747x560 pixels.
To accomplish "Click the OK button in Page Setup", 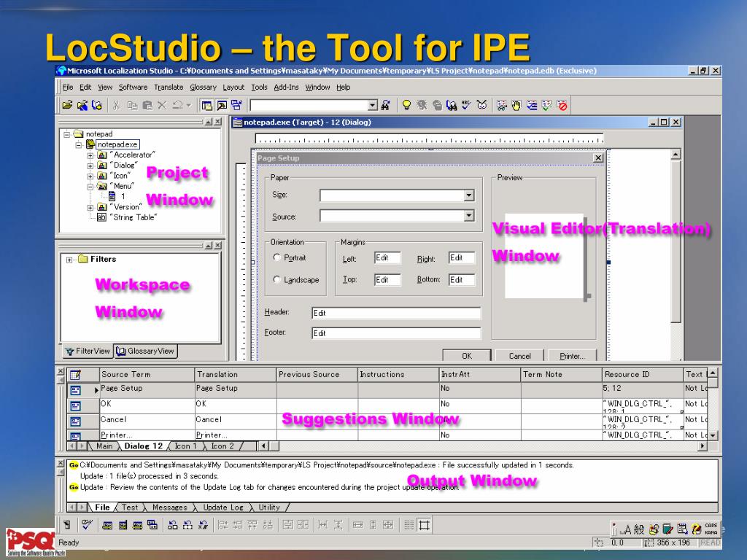I will (x=467, y=355).
